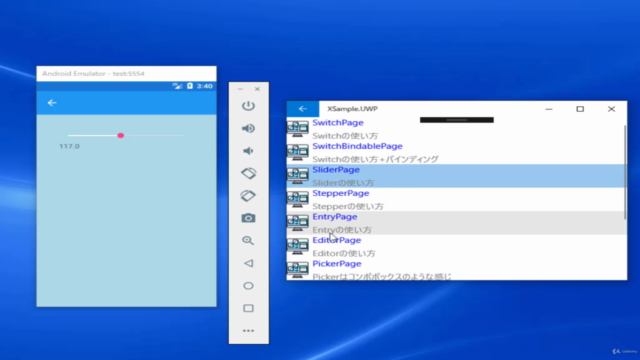Click the Android Emulator window title bar

coord(127,73)
